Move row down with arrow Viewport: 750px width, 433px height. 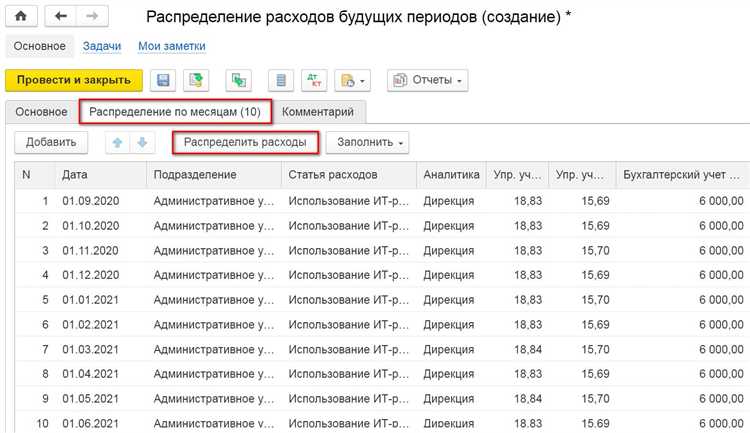[x=142, y=143]
